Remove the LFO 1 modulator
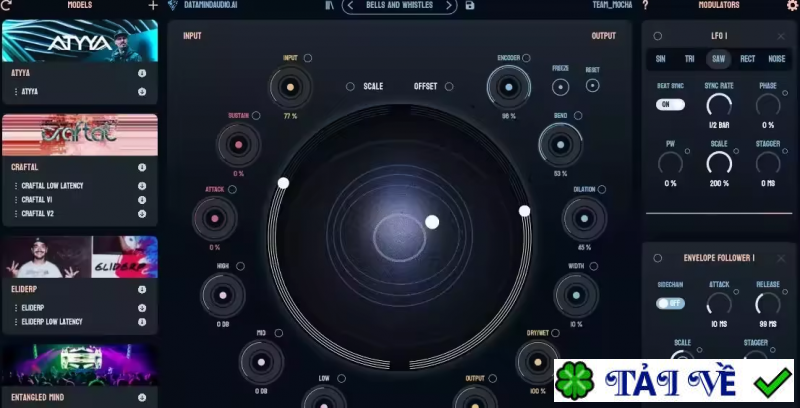800x408 pixels. [781, 36]
